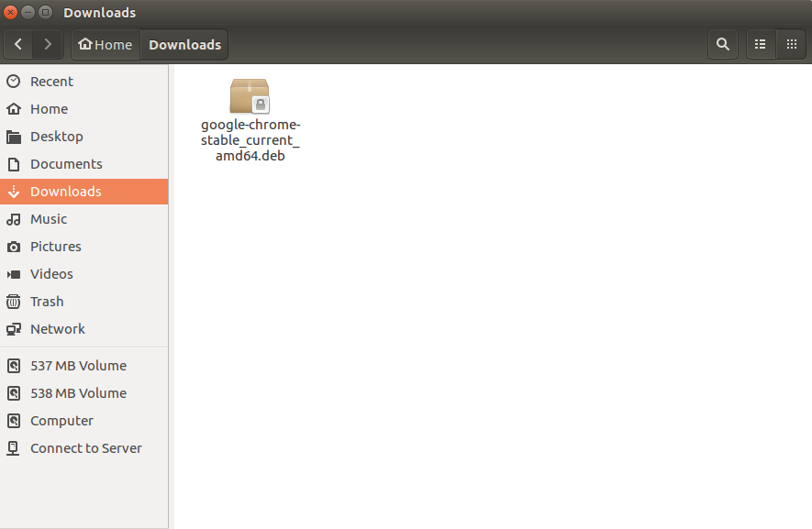Click the Downloads breadcrumb segment
This screenshot has width=812, height=529.
[x=184, y=44]
